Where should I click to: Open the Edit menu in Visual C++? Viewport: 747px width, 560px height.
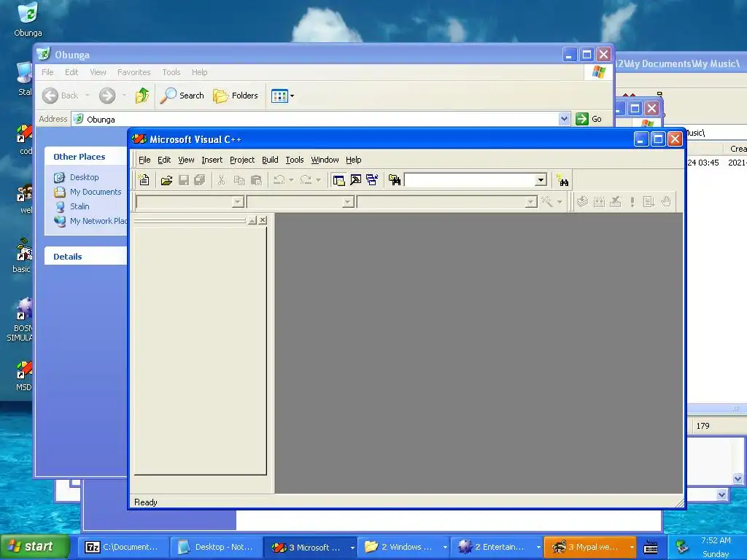pyautogui.click(x=164, y=160)
